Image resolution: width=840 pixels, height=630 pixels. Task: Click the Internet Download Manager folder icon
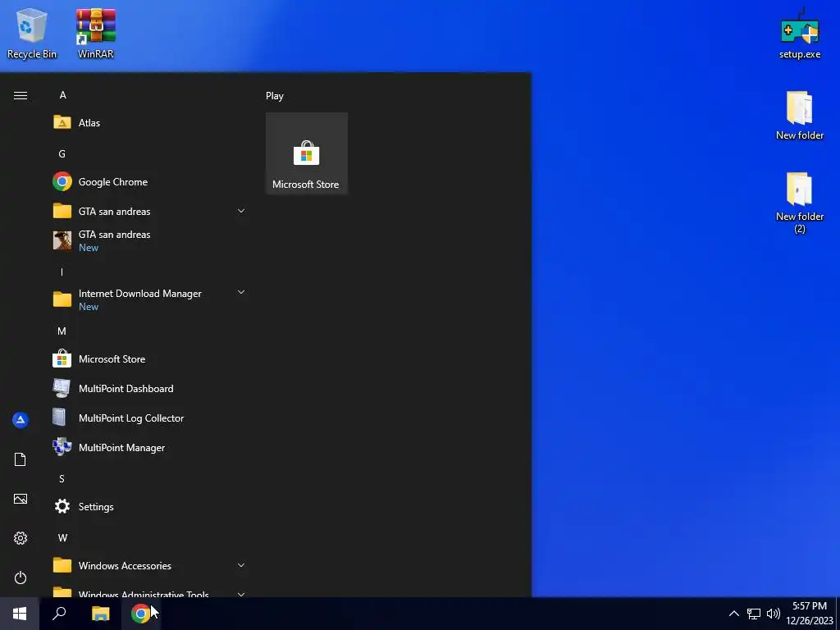[62, 299]
